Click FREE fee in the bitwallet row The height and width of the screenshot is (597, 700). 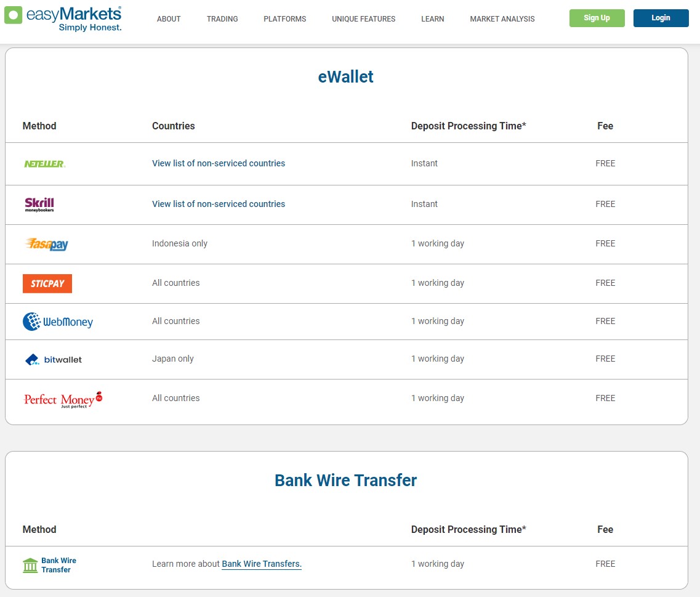[x=605, y=359]
